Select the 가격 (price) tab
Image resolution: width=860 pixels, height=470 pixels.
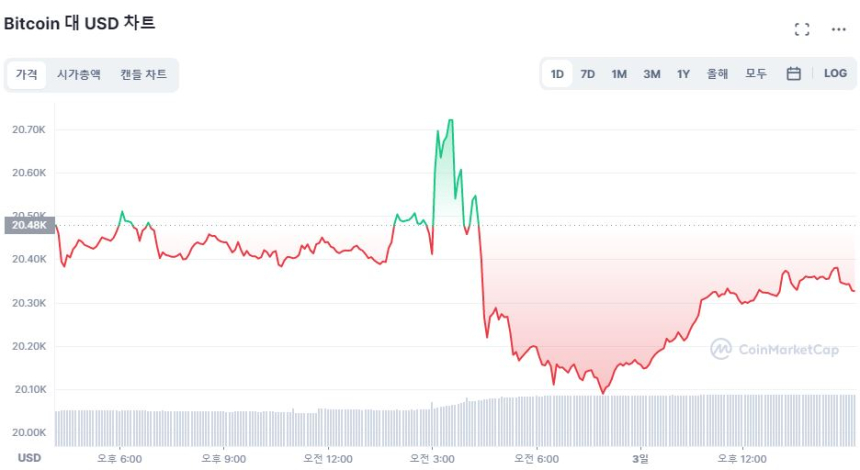26,74
